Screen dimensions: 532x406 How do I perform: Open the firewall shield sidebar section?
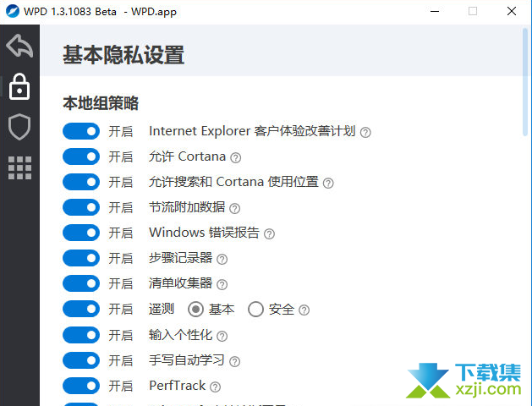click(19, 127)
